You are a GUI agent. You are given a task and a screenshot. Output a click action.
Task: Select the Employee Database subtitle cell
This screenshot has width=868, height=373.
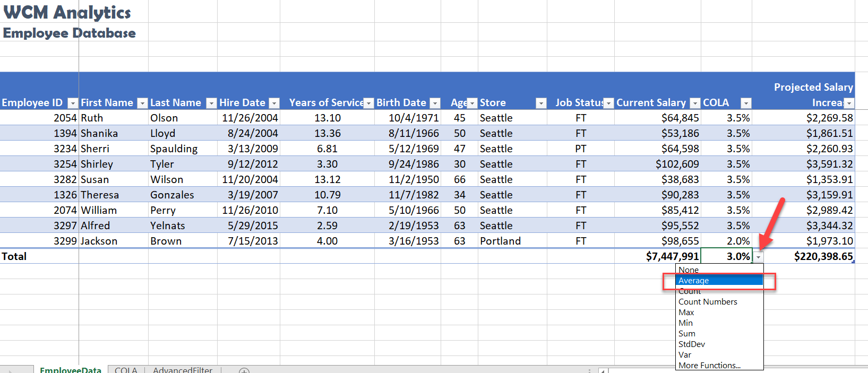[70, 33]
